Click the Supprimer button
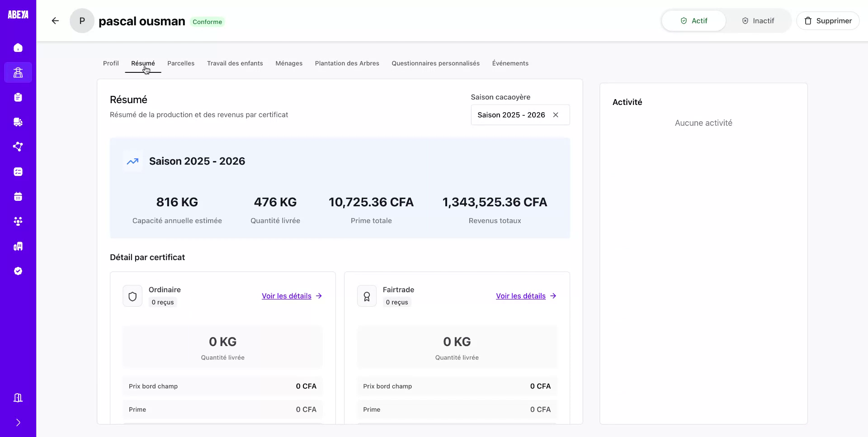The image size is (868, 437). click(827, 21)
